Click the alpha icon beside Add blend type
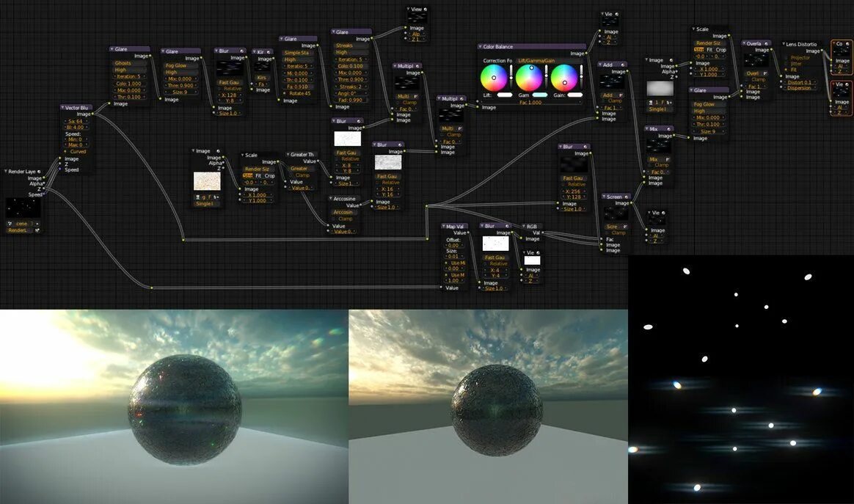Viewport: 854px width, 504px height. (x=621, y=95)
